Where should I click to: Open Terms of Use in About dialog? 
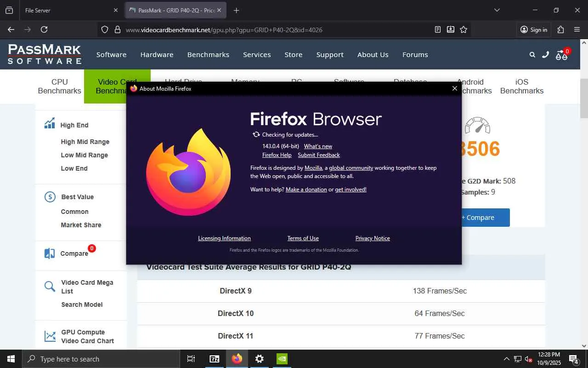[303, 238]
